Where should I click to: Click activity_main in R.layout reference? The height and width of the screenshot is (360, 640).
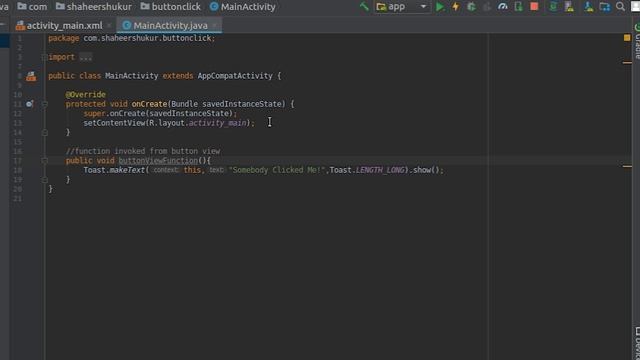[218, 123]
